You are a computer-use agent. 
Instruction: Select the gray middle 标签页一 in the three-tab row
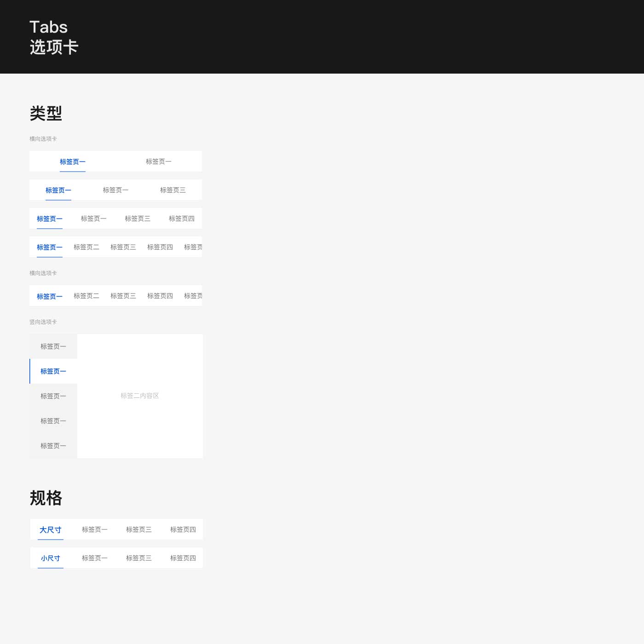115,190
